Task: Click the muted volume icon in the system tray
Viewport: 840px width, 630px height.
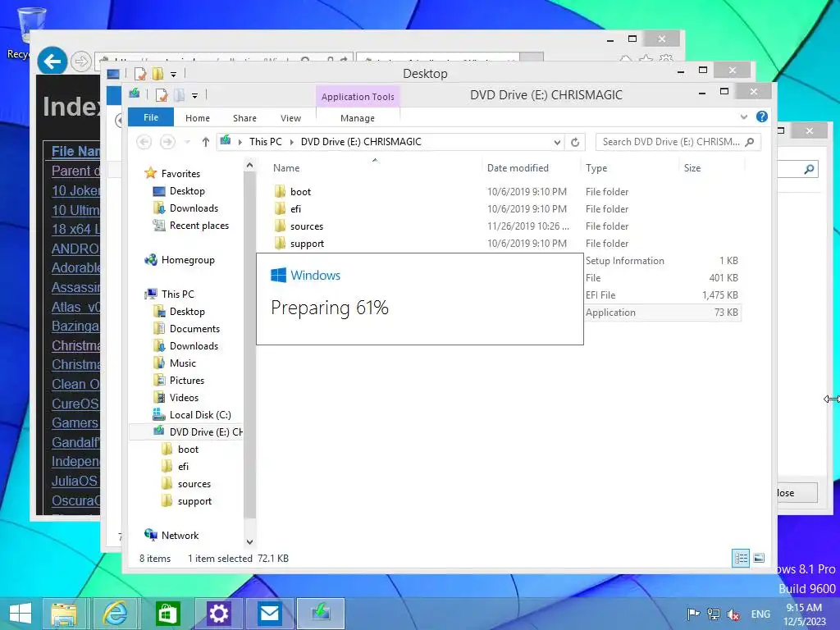Action: (x=734, y=614)
